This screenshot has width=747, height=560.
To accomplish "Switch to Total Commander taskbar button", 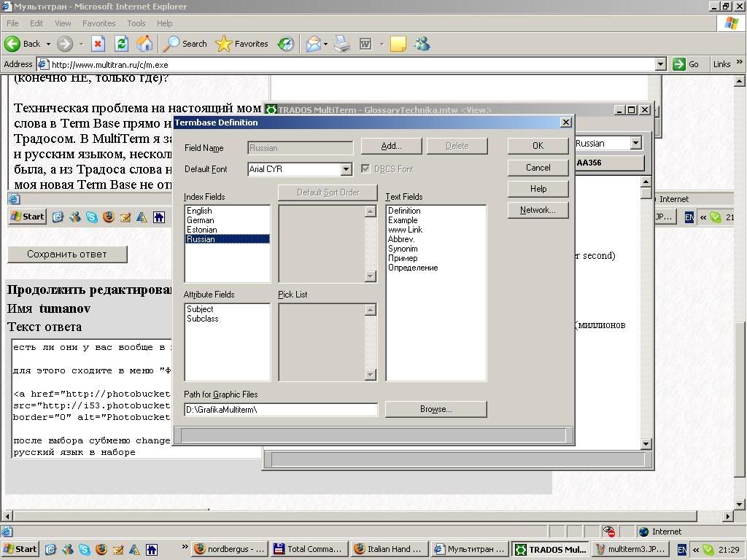I will pyautogui.click(x=309, y=549).
